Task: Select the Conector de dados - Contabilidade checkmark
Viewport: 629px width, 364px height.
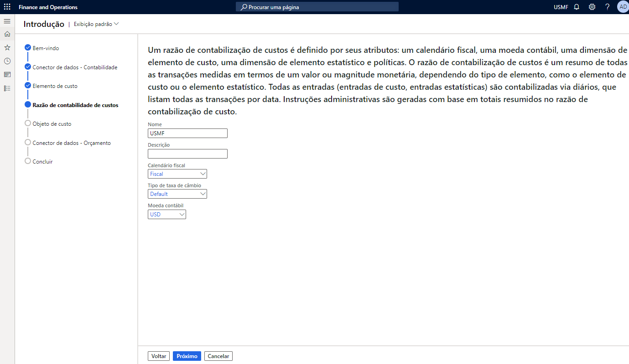Action: click(x=28, y=67)
